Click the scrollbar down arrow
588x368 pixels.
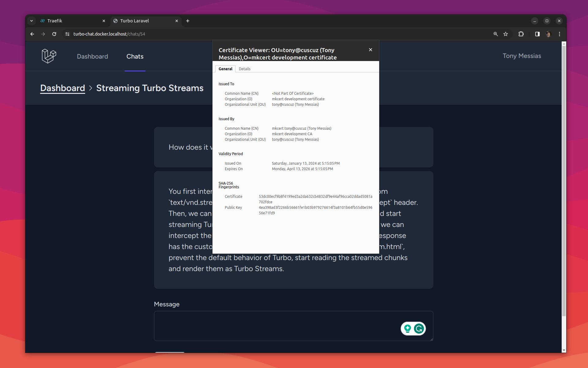(x=564, y=350)
